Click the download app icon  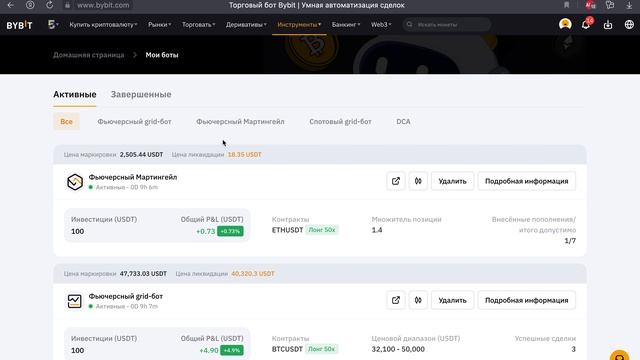[608, 24]
